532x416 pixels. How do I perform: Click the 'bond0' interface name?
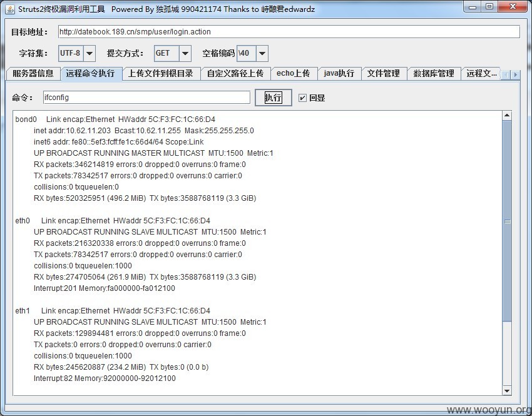26,119
